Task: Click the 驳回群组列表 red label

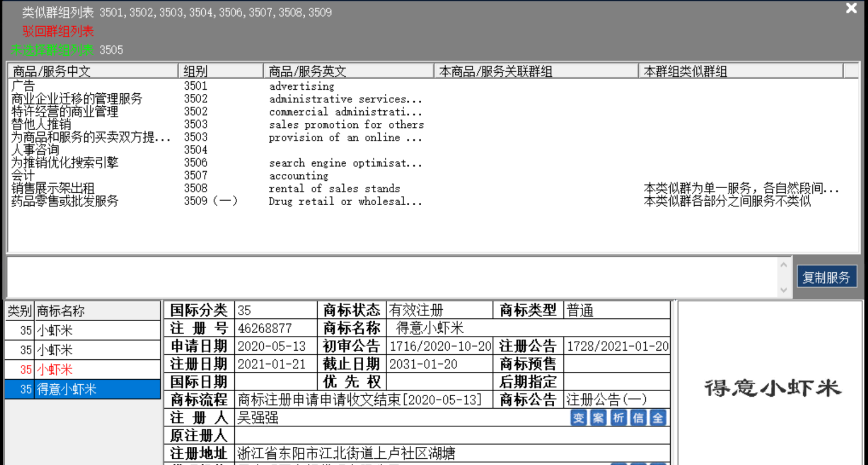Action: tap(58, 31)
